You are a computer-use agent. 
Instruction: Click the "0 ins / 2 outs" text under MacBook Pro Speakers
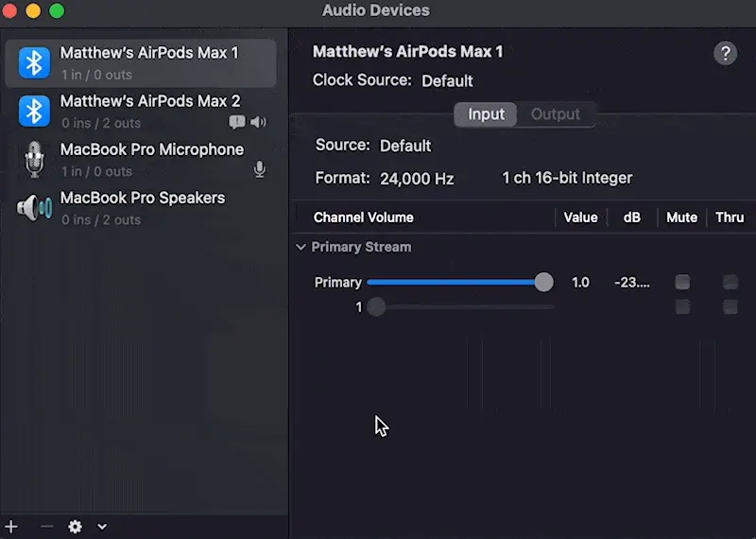tap(101, 220)
